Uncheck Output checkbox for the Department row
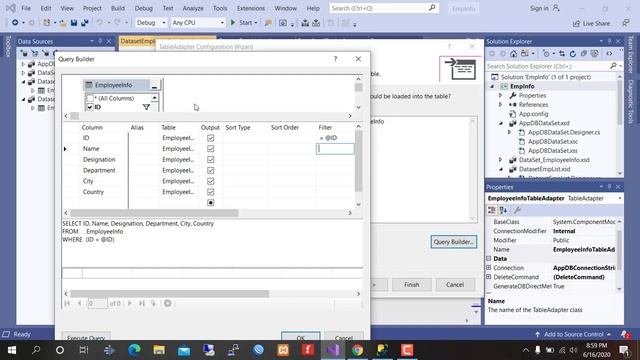Viewport: 640px width, 360px height. tap(211, 170)
